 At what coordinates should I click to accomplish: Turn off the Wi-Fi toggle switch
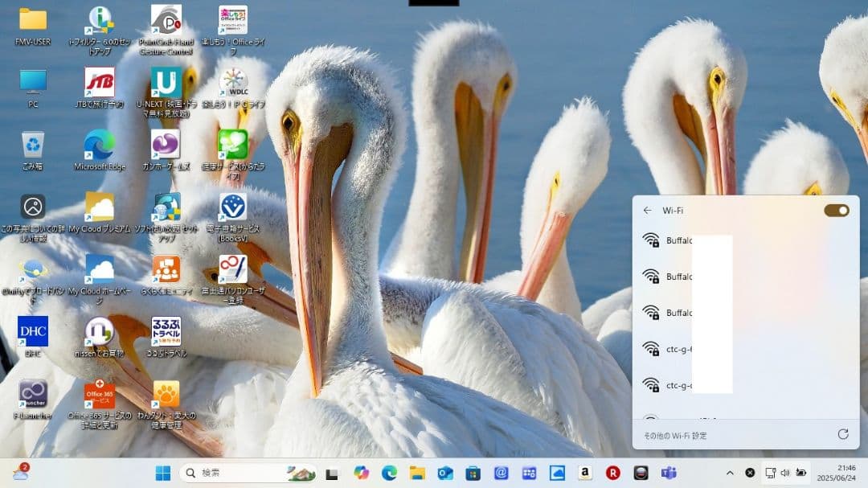837,210
